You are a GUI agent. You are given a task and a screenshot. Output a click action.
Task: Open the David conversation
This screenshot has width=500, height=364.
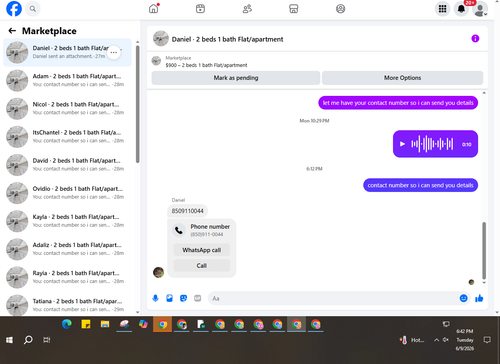click(67, 165)
